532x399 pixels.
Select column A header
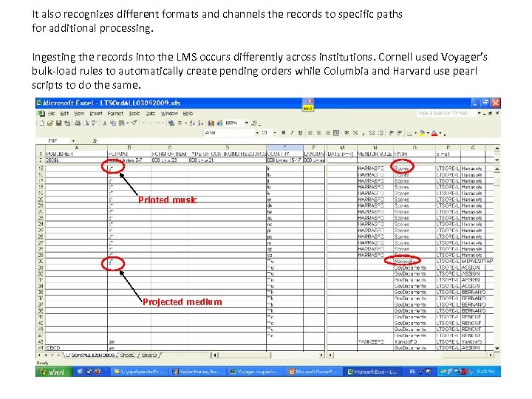76,148
